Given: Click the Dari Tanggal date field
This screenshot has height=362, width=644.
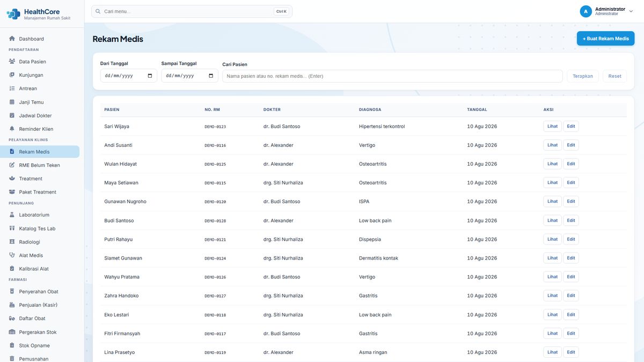Looking at the screenshot, I should [x=129, y=76].
